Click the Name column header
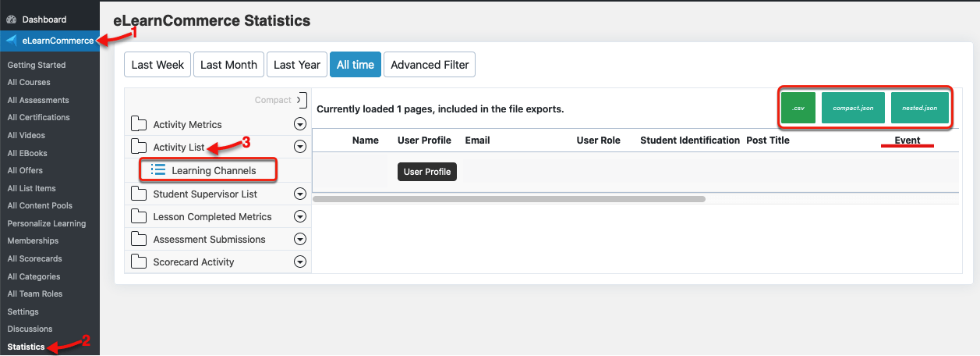980x356 pixels. tap(366, 141)
